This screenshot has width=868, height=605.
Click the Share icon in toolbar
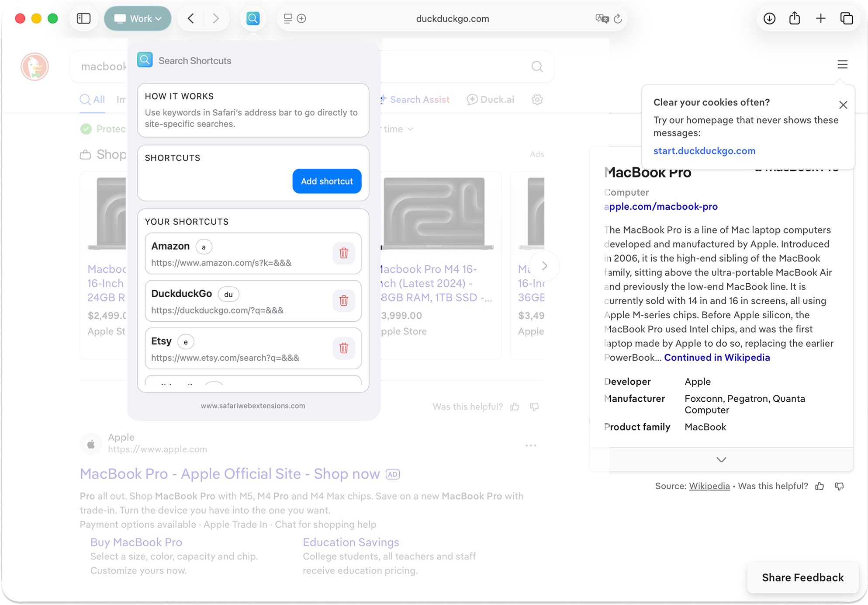coord(795,18)
